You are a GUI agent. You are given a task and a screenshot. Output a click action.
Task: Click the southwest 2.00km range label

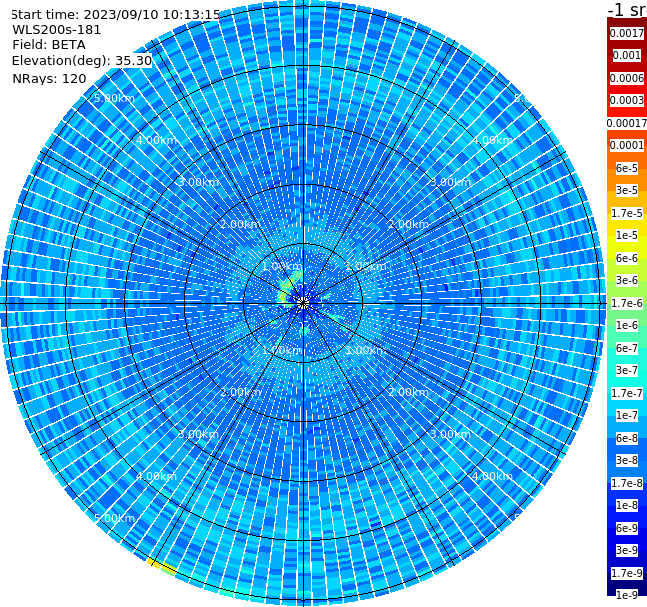[x=241, y=392]
